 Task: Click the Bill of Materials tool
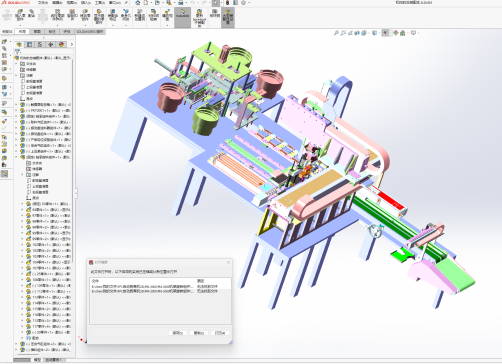pos(153,15)
